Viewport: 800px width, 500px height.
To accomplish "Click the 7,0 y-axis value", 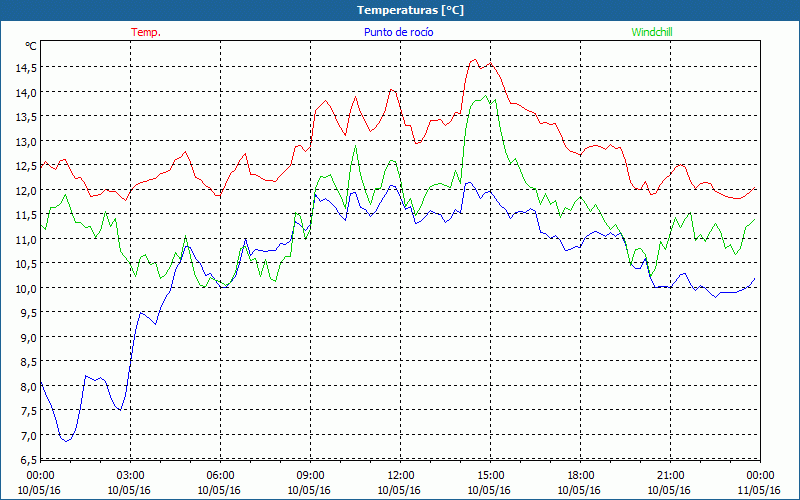I will click(29, 435).
